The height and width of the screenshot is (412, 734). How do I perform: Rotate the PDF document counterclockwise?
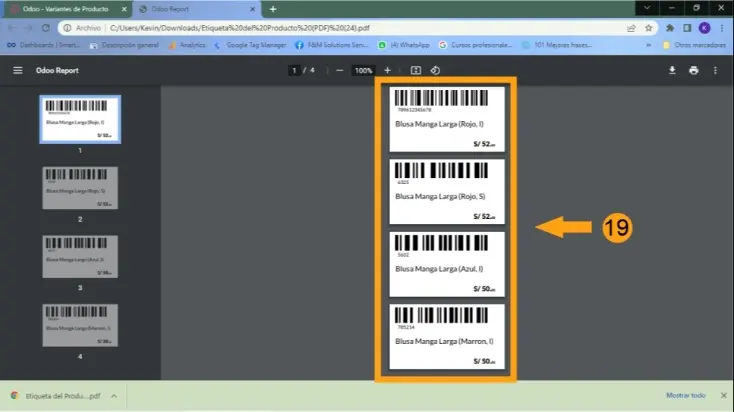[x=435, y=70]
